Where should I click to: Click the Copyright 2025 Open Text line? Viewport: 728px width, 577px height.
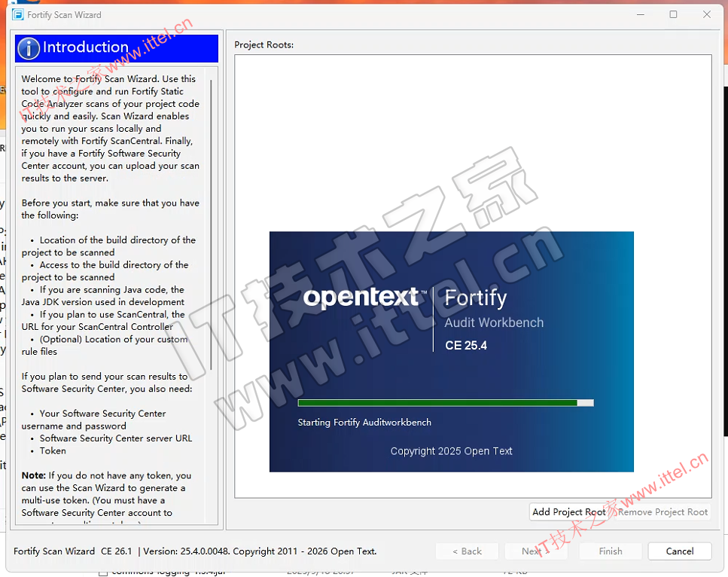(451, 451)
